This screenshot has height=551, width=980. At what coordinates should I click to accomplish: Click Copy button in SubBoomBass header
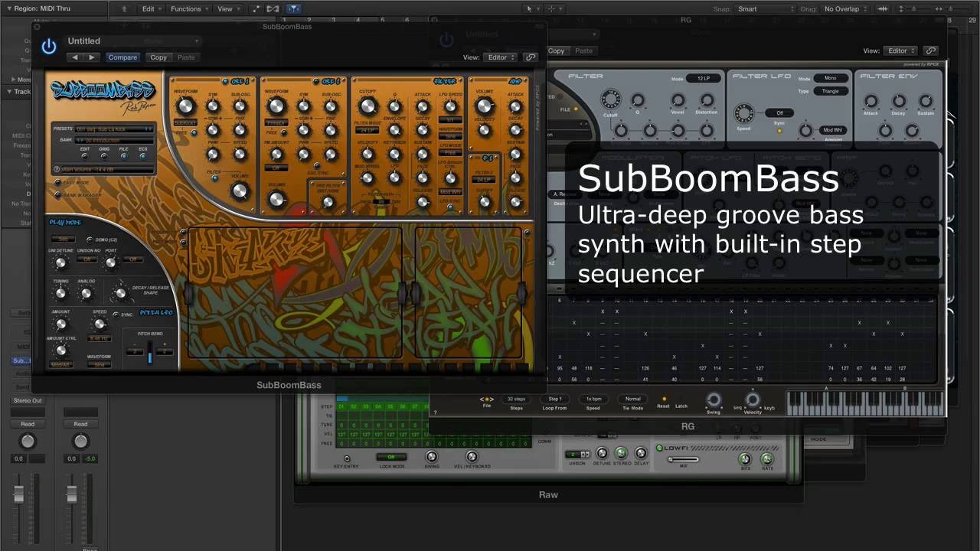pyautogui.click(x=158, y=57)
